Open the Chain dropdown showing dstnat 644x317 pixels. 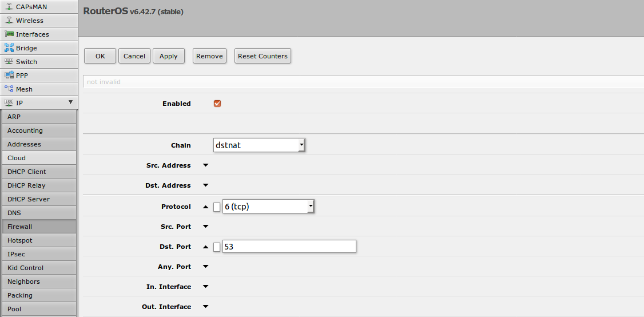[259, 145]
